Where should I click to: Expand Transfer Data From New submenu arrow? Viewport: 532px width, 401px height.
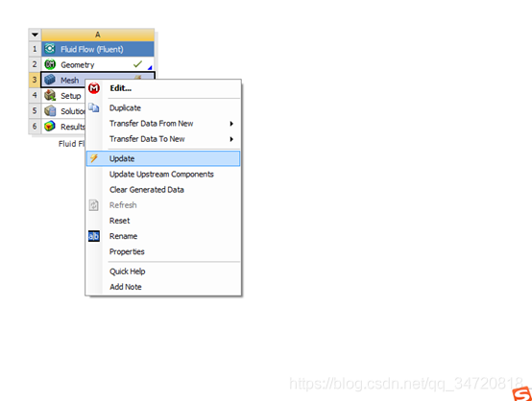(x=231, y=124)
